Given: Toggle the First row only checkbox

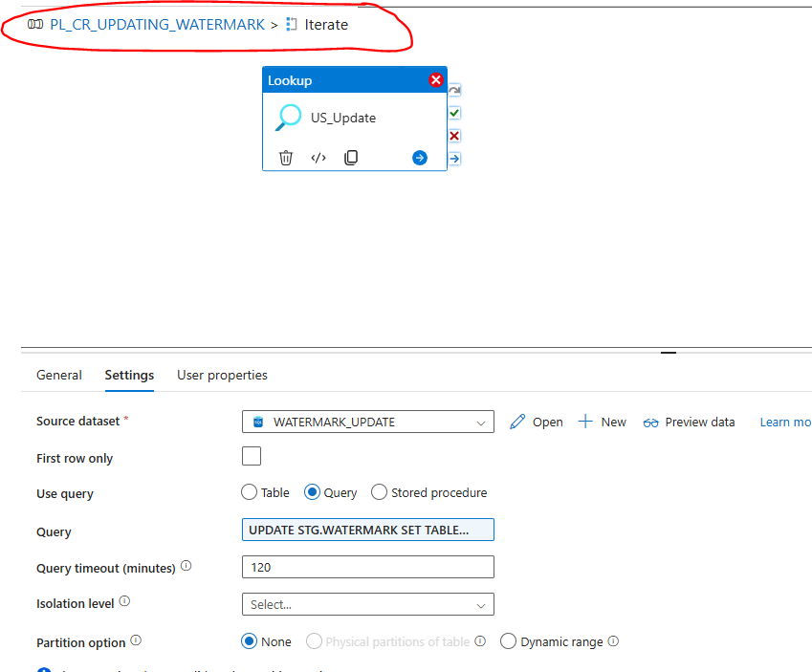Looking at the screenshot, I should 252,456.
